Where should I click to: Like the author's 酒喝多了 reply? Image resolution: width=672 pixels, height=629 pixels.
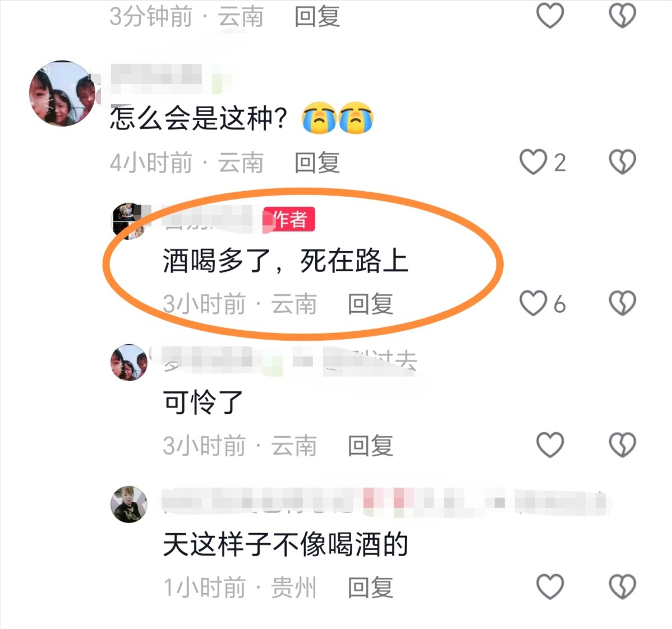(533, 303)
